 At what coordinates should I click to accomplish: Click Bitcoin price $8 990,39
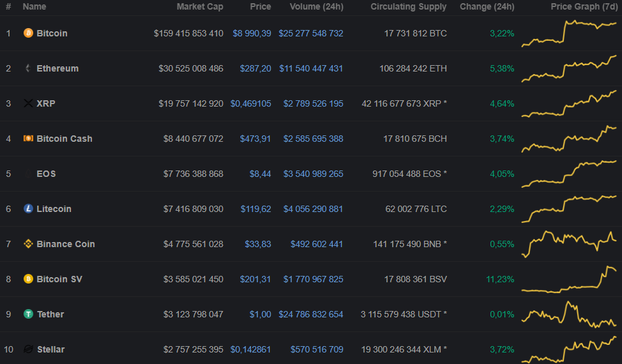point(252,33)
